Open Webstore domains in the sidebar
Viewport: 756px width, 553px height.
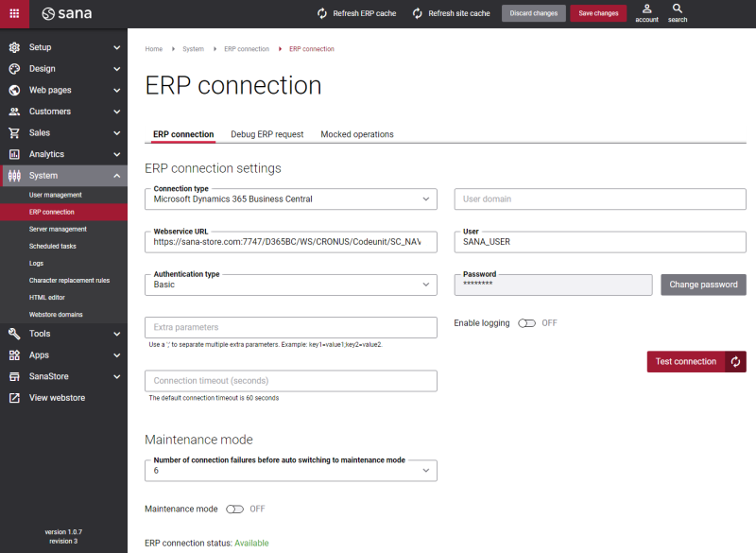click(56, 315)
